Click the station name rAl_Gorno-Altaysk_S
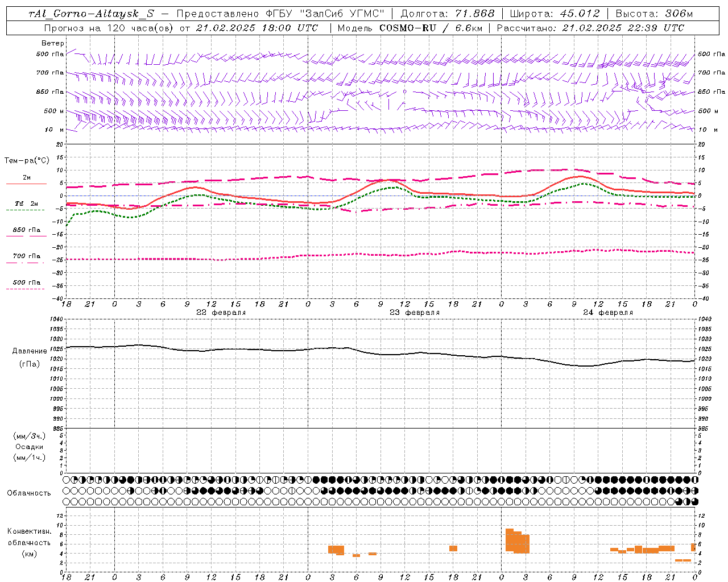728x582 pixels. (x=91, y=14)
